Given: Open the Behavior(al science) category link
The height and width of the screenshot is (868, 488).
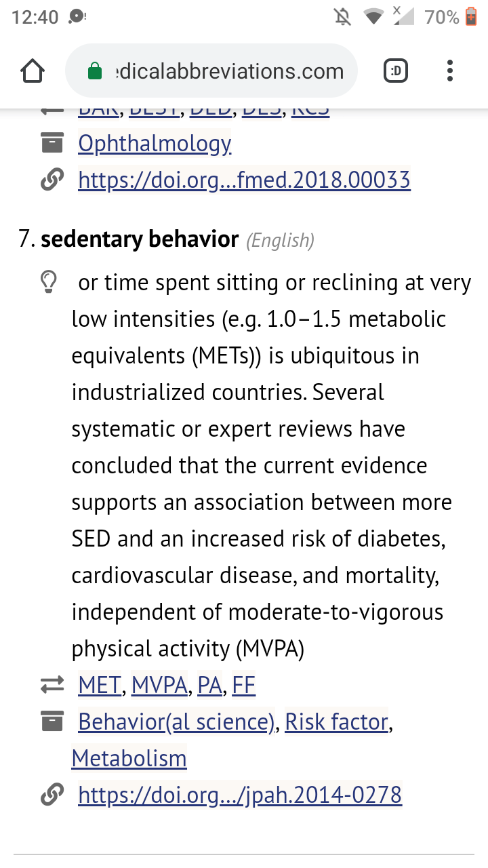Looking at the screenshot, I should 176,722.
